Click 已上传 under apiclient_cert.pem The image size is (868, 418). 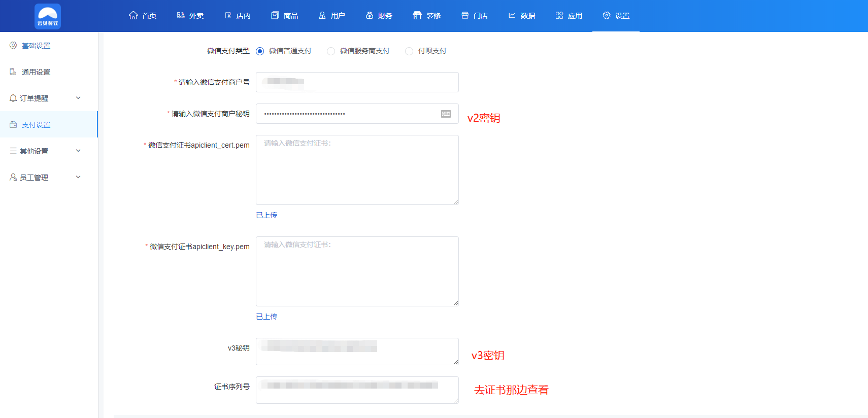[266, 215]
